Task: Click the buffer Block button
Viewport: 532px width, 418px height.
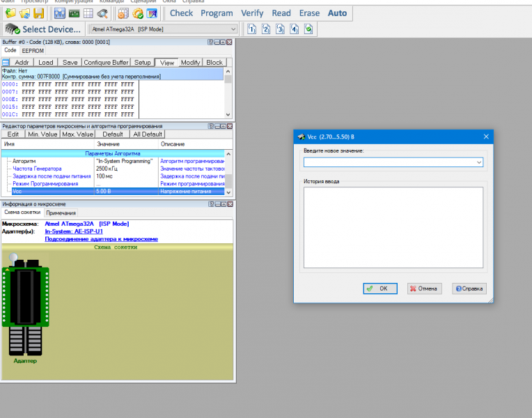Action: (214, 63)
